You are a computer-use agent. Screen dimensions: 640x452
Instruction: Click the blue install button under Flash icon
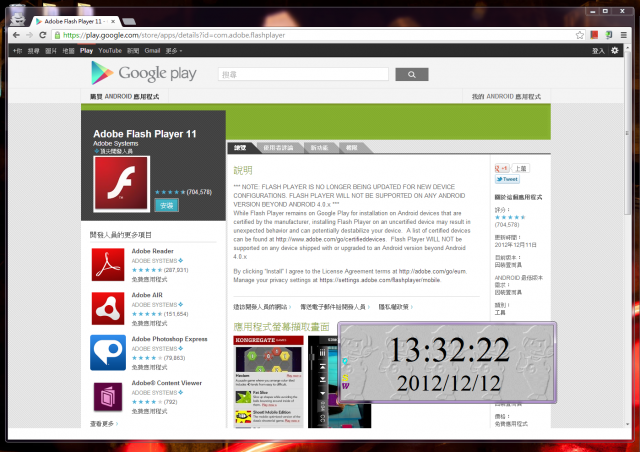click(167, 205)
